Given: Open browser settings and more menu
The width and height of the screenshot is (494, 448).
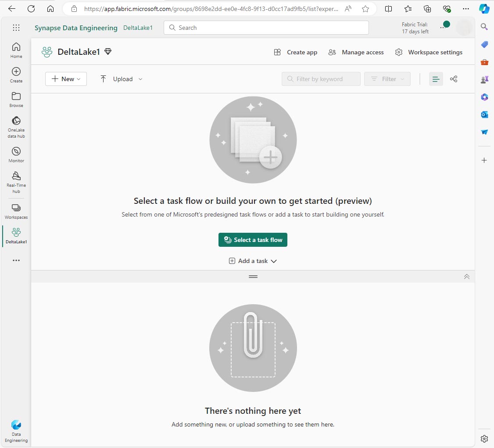Looking at the screenshot, I should tap(466, 9).
